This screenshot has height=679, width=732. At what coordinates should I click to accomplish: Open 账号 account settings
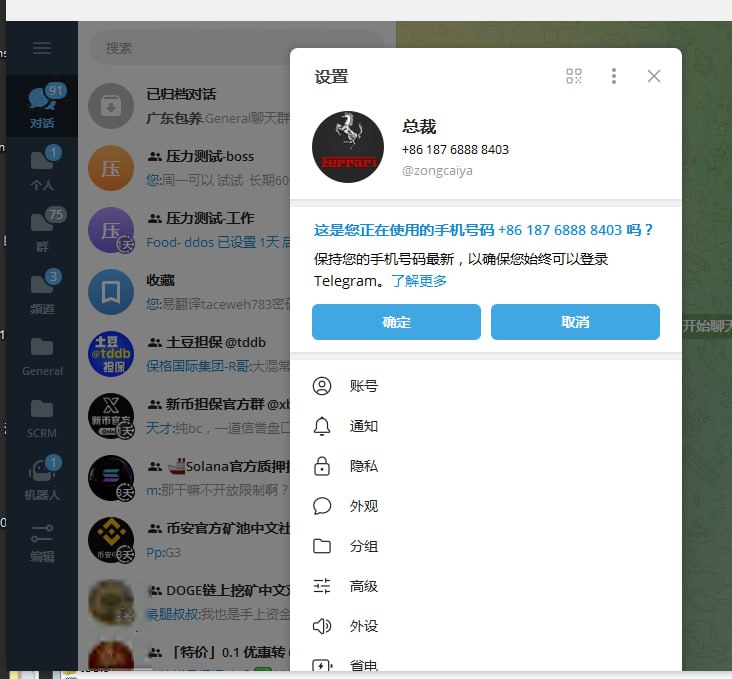click(364, 386)
